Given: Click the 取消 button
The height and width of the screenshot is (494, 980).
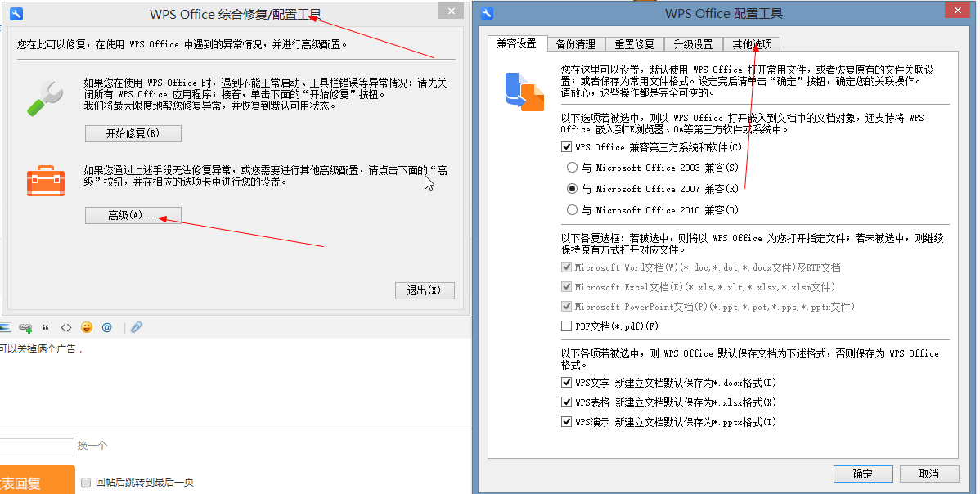Looking at the screenshot, I should coord(929,474).
